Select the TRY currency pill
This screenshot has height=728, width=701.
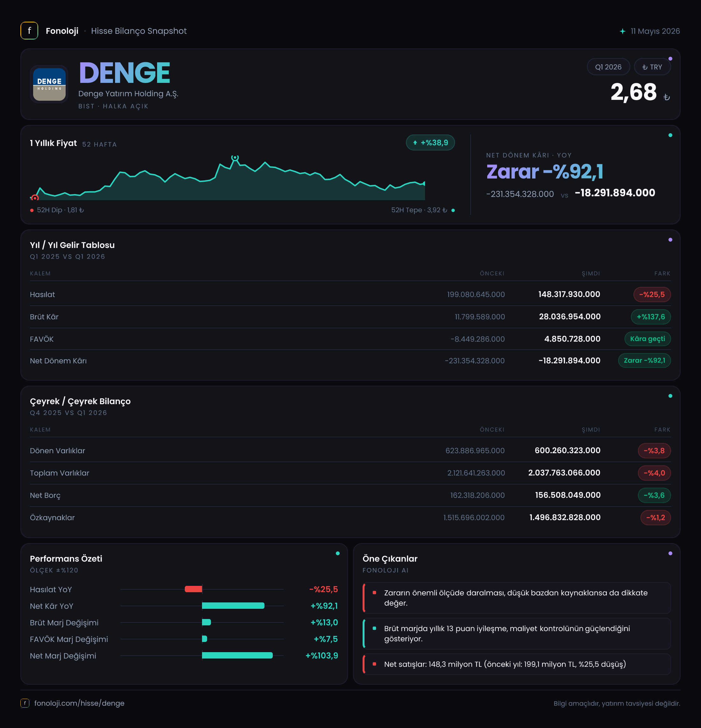click(652, 67)
